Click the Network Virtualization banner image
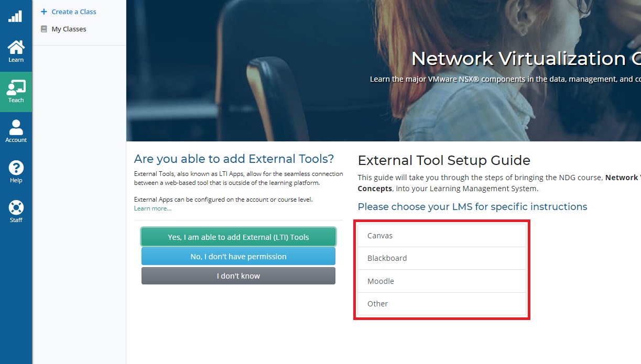This screenshot has width=641, height=364. pos(384,71)
